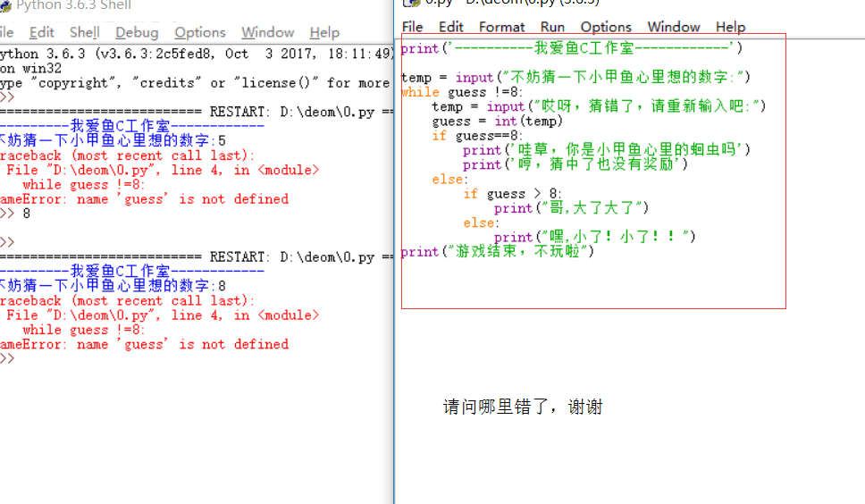The width and height of the screenshot is (865, 504).
Task: Open the Window menu in editor window
Action: pyautogui.click(x=674, y=27)
